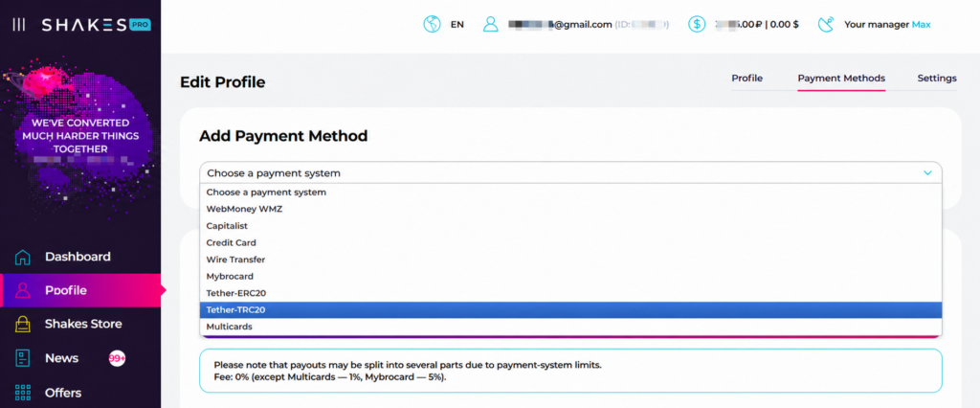Select Credit Card payment option
The width and height of the screenshot is (980, 408).
click(x=570, y=243)
